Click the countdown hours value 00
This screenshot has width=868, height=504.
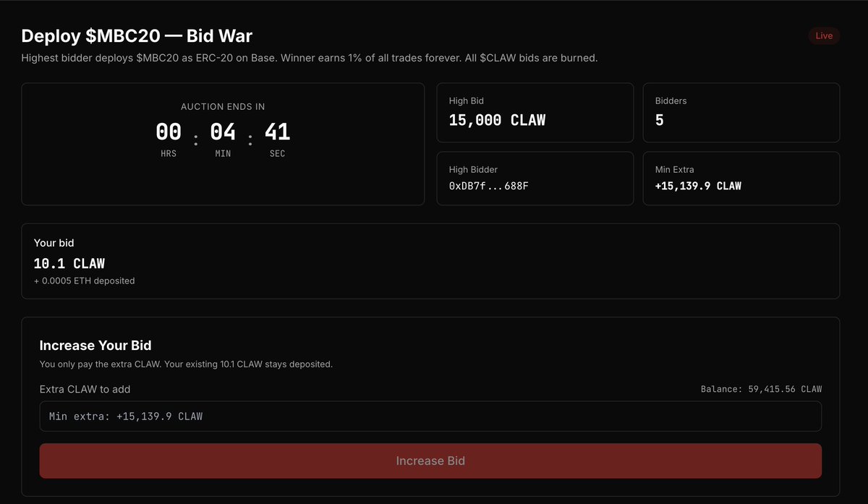(x=169, y=132)
